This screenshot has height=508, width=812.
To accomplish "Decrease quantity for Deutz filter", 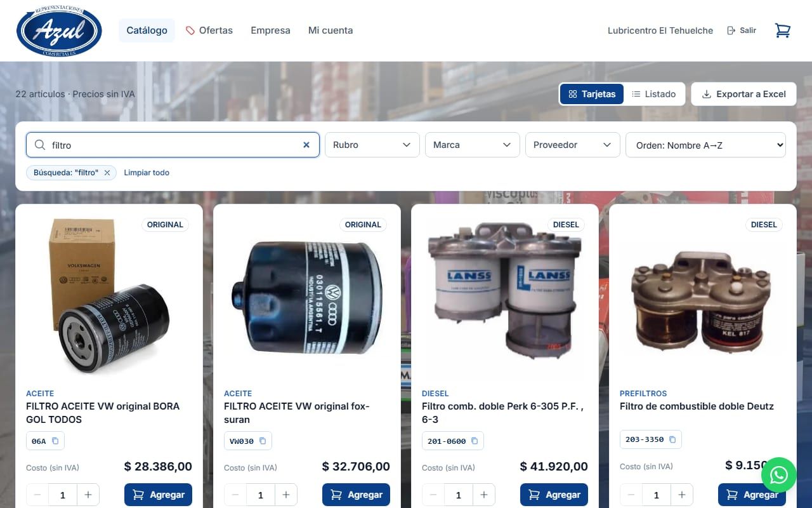I will click(x=631, y=495).
